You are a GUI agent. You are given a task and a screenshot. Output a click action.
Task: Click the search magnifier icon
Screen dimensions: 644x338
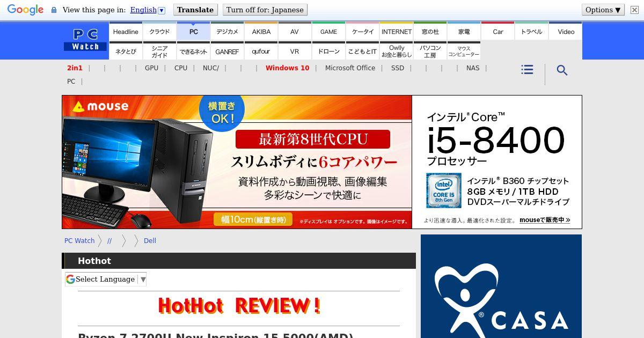(562, 70)
